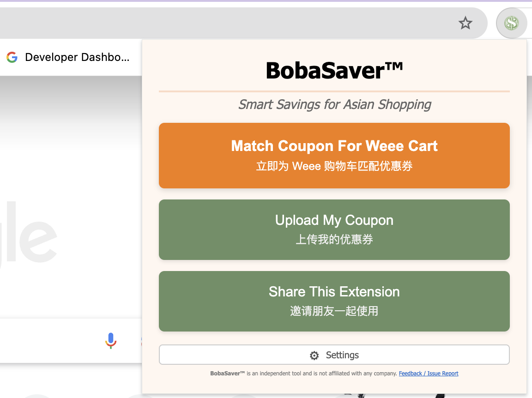This screenshot has width=532, height=398.
Task: Open the Developer Dashbo... bookmark label
Action: coord(78,57)
